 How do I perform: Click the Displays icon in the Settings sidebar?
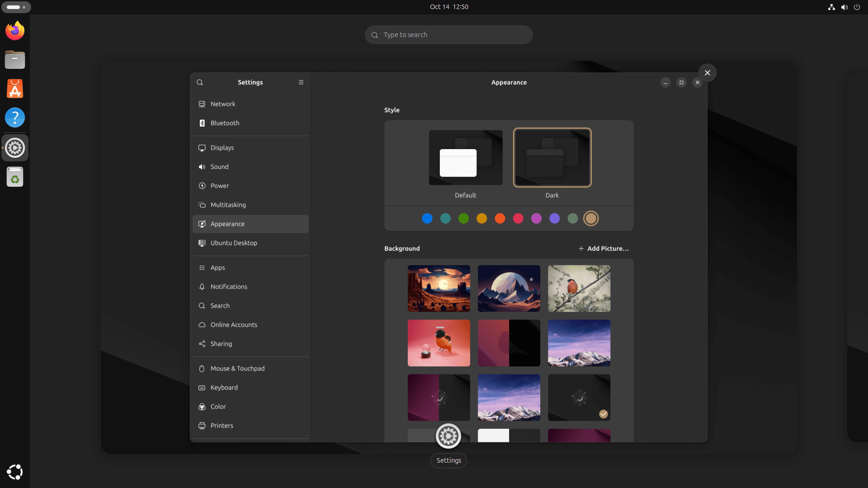tap(202, 147)
